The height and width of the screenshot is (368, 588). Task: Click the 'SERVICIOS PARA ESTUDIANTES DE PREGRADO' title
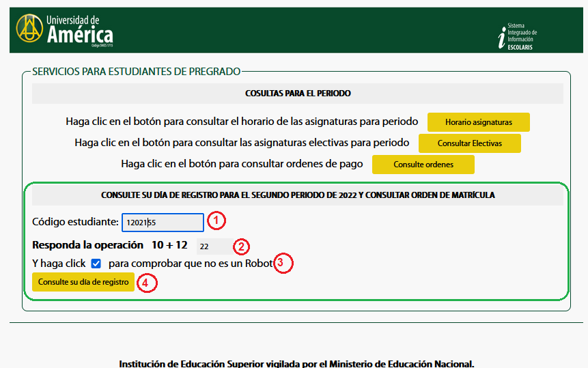[x=136, y=72]
